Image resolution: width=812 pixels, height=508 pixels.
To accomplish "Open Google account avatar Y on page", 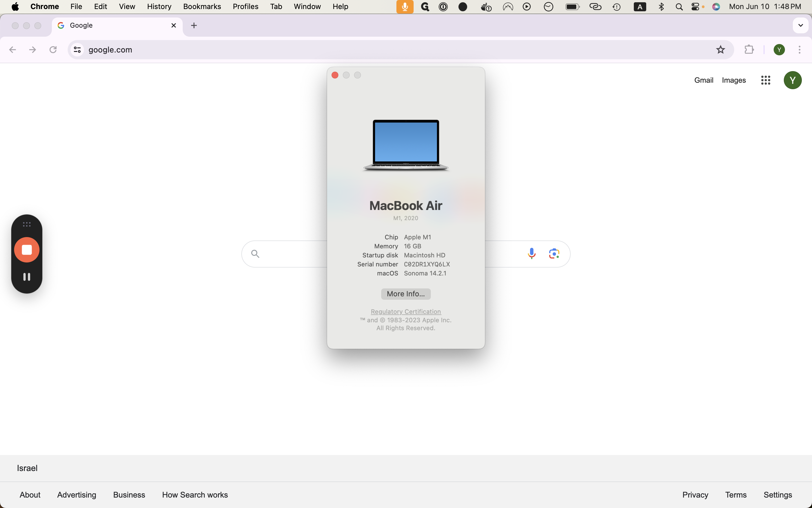I will click(793, 80).
